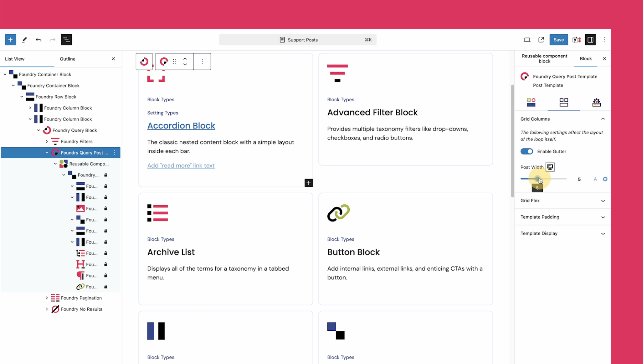The height and width of the screenshot is (364, 643).
Task: Click the editor canvas scrollbar
Action: click(x=512, y=141)
